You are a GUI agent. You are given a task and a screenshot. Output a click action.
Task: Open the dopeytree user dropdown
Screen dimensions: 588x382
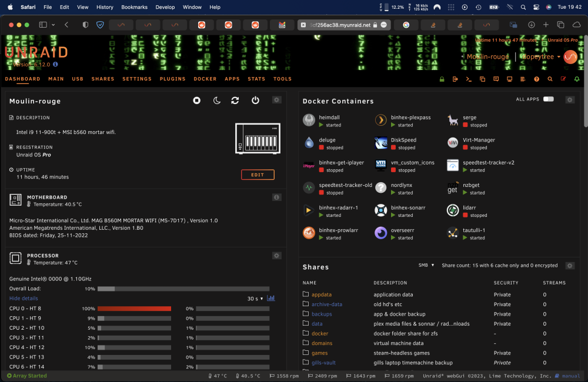(541, 56)
